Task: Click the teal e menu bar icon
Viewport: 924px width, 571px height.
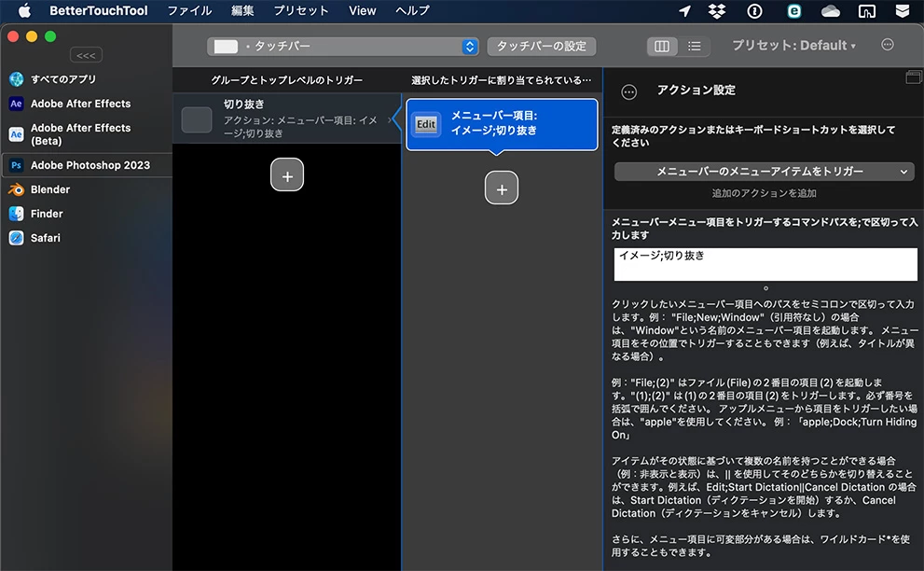Action: pyautogui.click(x=793, y=11)
